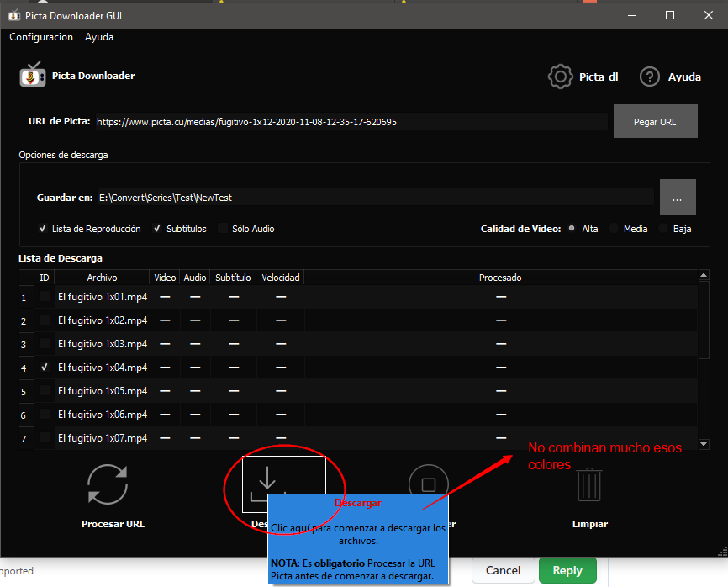Click the Detener stop icon
The height and width of the screenshot is (587, 728).
[x=429, y=482]
